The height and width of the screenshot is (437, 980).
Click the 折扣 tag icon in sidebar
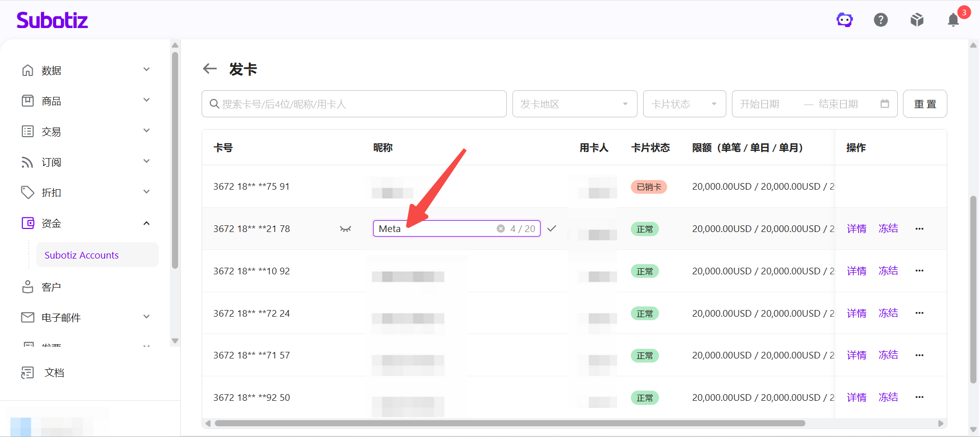click(28, 193)
